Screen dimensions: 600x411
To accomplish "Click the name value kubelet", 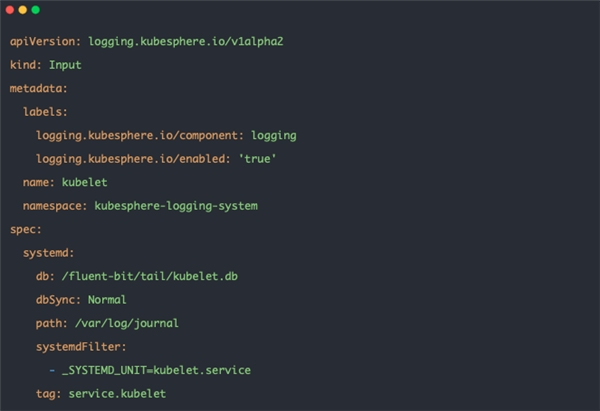I will (84, 182).
